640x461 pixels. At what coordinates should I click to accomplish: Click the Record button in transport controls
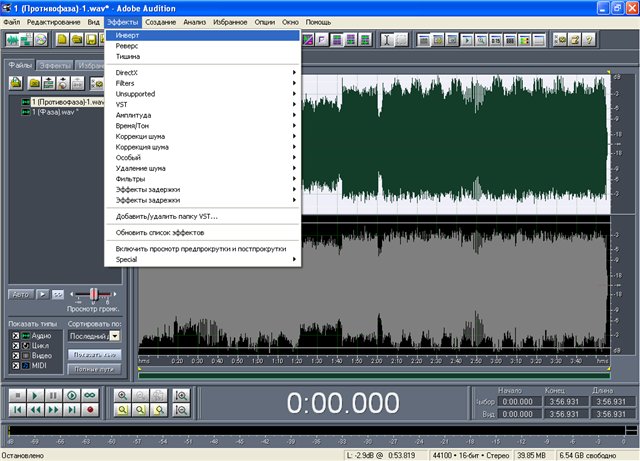tap(89, 410)
